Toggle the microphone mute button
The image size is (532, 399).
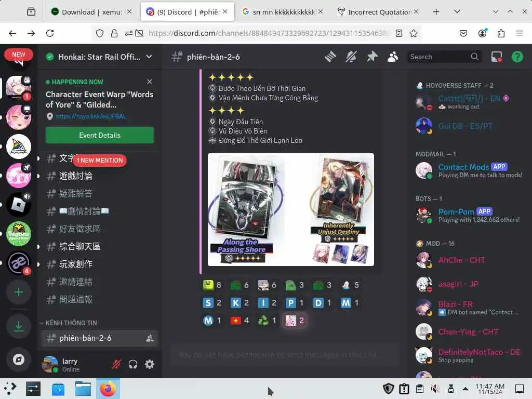tap(116, 364)
